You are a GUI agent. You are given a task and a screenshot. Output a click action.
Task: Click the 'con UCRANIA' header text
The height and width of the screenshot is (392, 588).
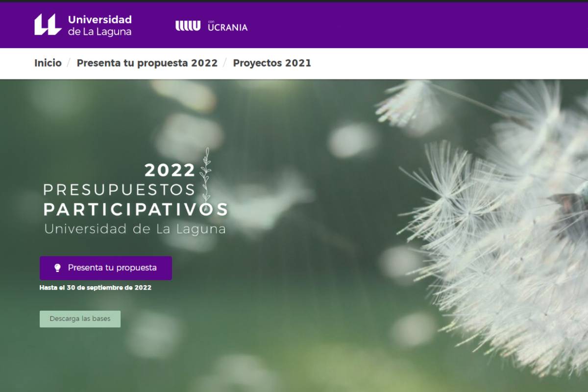pos(227,26)
